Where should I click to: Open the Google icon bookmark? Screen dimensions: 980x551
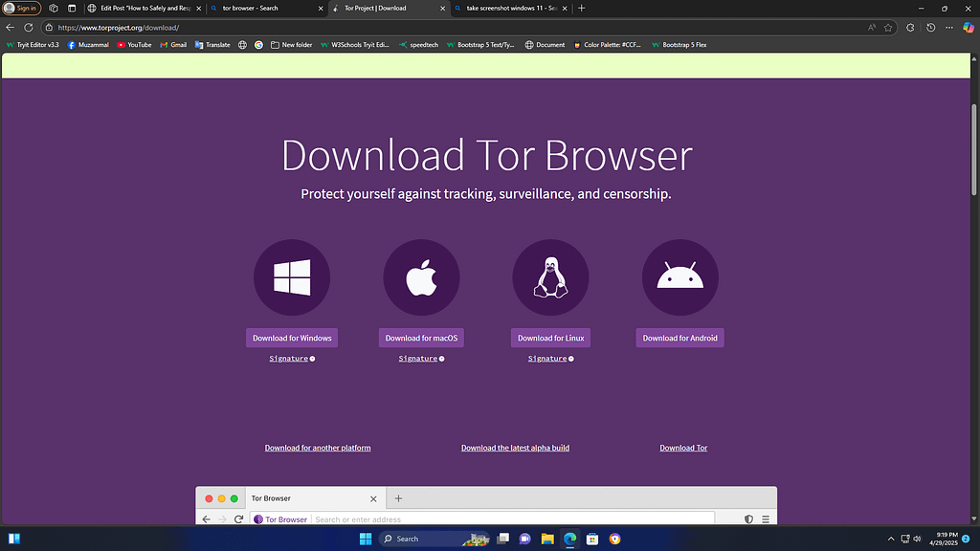(258, 45)
